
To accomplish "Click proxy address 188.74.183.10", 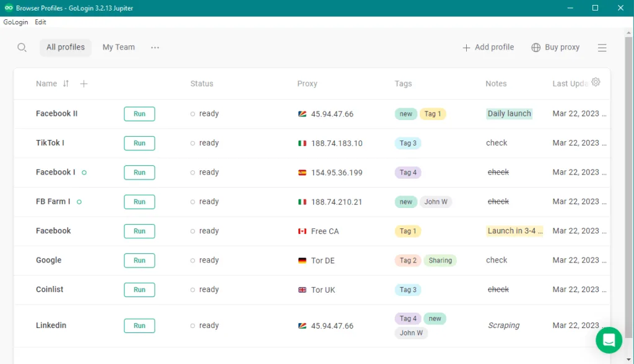I will (x=337, y=144).
